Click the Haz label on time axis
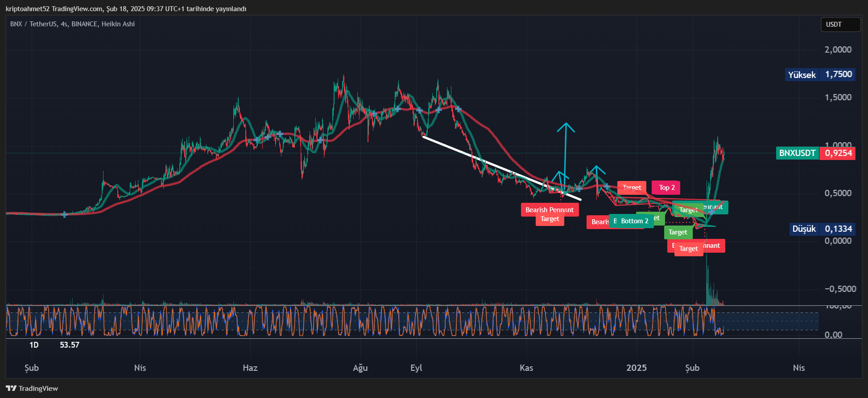 (x=250, y=368)
